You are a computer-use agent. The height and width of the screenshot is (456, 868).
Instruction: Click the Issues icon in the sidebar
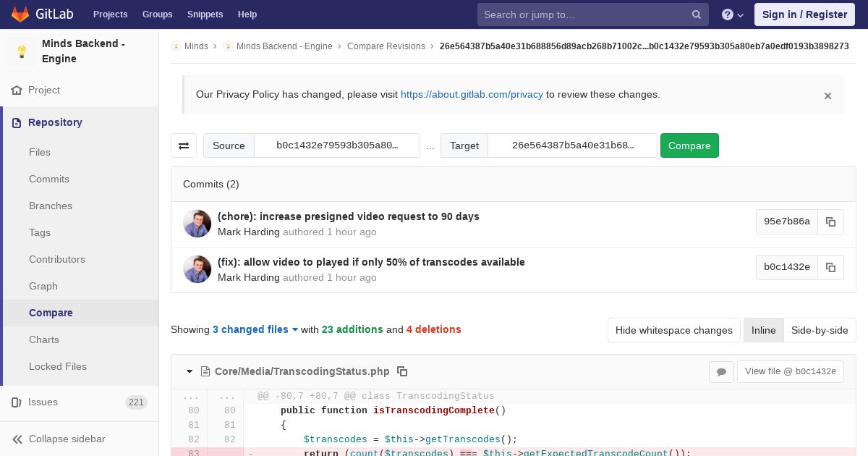[x=17, y=402]
